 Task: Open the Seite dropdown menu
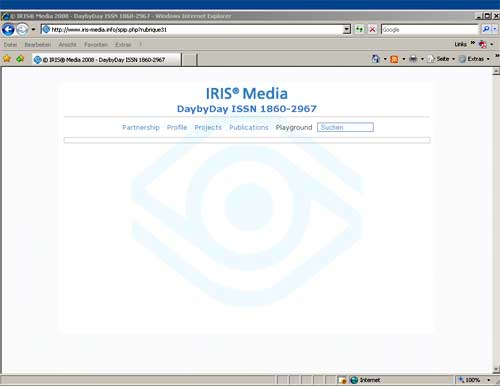(x=441, y=59)
